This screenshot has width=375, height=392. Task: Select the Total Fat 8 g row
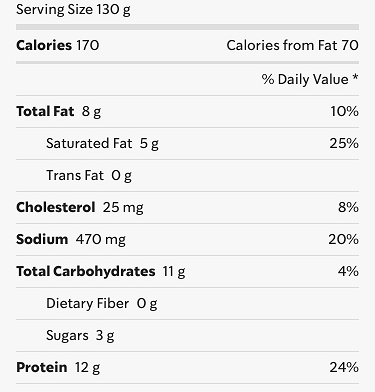pyautogui.click(x=187, y=111)
